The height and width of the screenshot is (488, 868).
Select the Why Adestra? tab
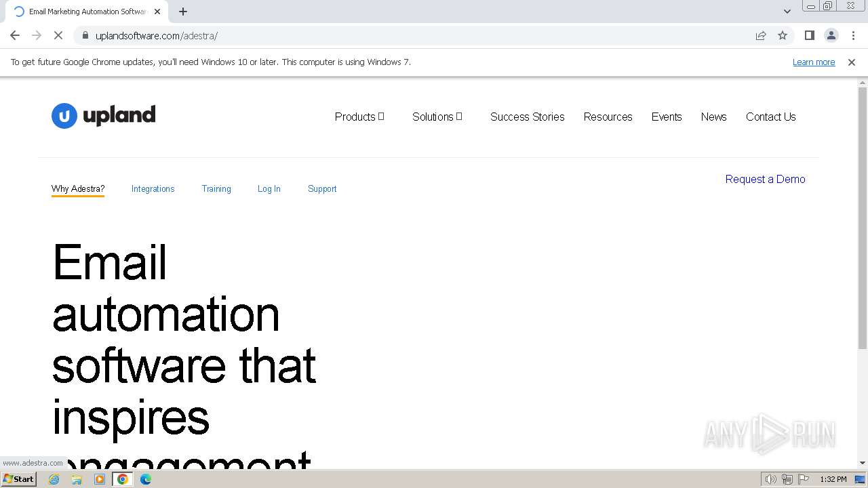click(78, 189)
